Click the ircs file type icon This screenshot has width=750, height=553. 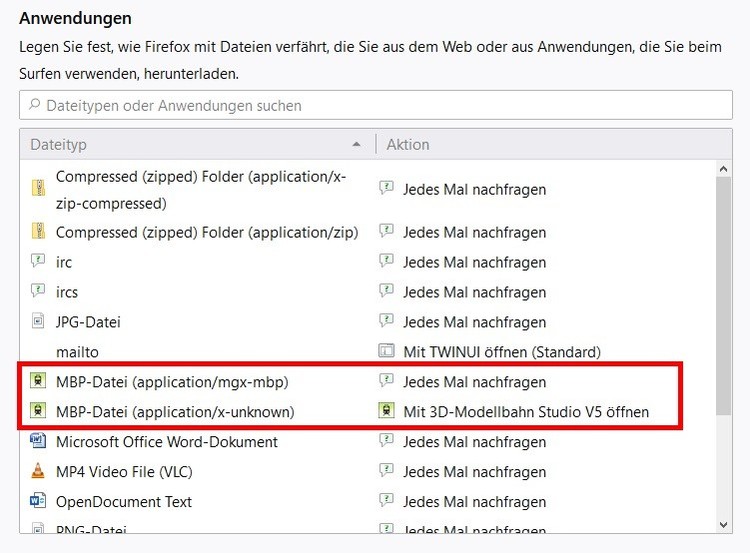tap(38, 290)
